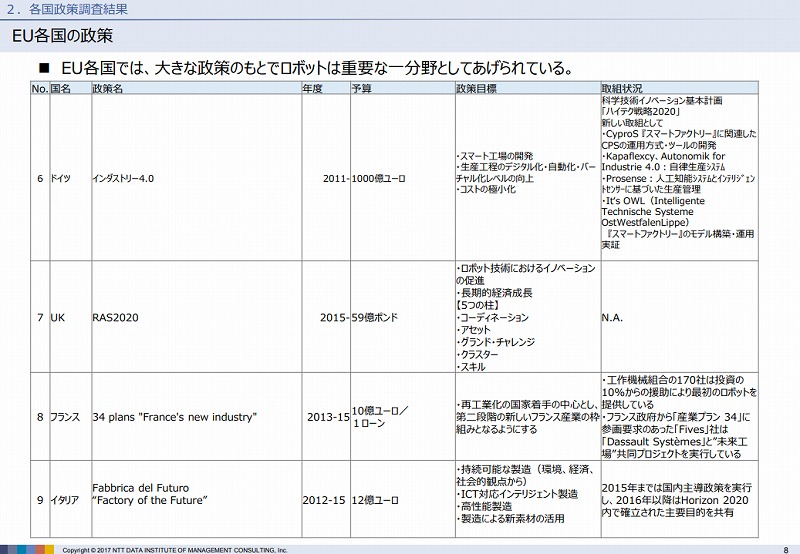Viewport: 800px width, 554px height.
Task: Select the '34 plans France's new industry' cell
Action: click(174, 416)
